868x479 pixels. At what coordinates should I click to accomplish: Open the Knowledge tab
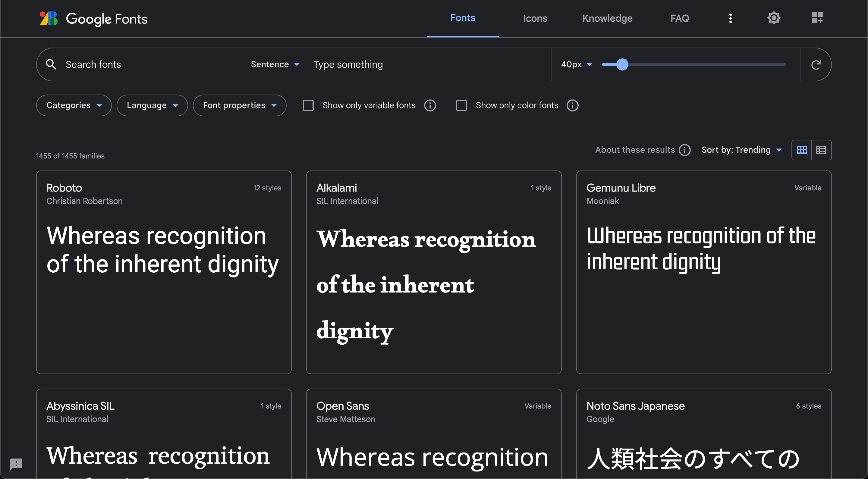pos(607,18)
